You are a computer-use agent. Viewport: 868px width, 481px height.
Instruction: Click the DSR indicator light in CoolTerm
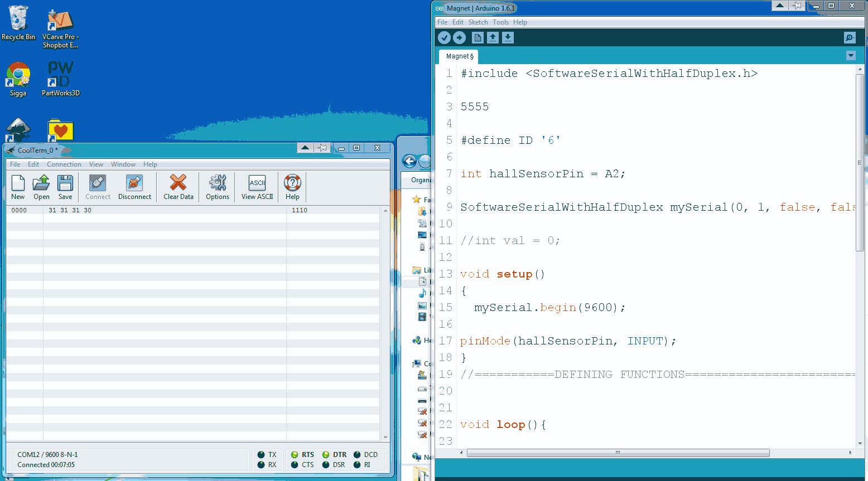click(x=326, y=465)
